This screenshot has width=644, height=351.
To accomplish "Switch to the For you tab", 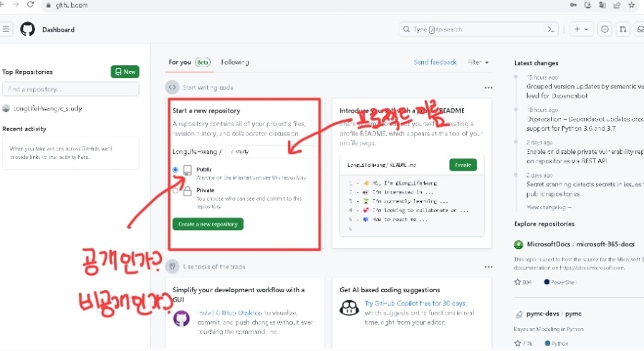I will [189, 62].
